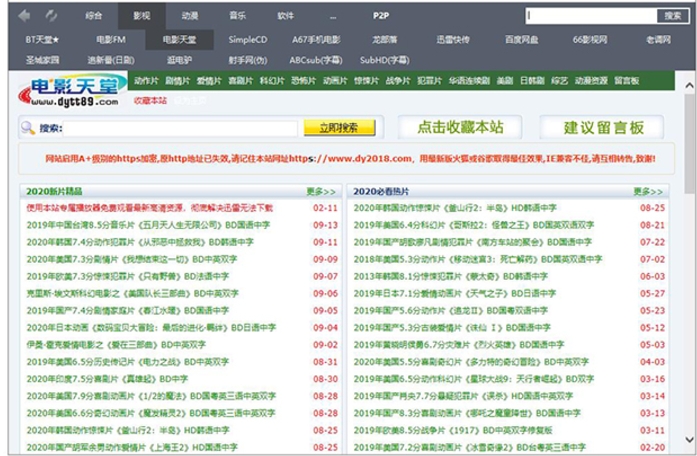Click the scrollbar down arrow
This screenshot has width=697, height=456.
[689, 440]
